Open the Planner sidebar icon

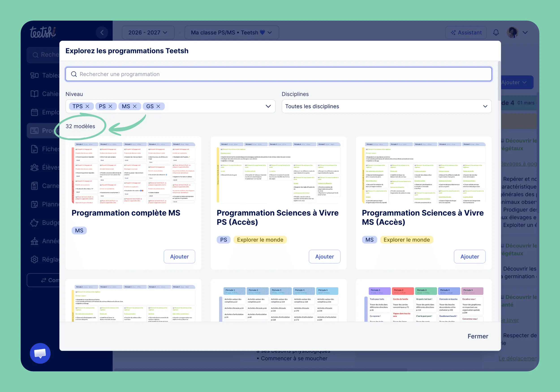click(34, 204)
